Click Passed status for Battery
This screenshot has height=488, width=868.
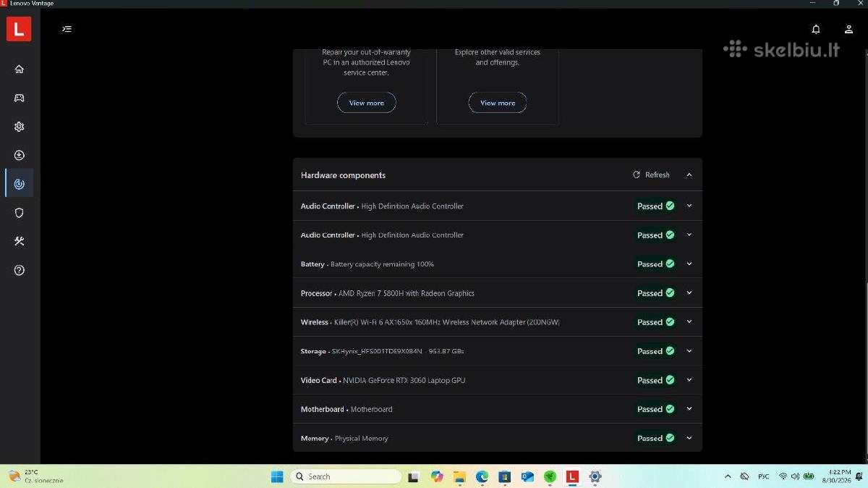pyautogui.click(x=655, y=264)
